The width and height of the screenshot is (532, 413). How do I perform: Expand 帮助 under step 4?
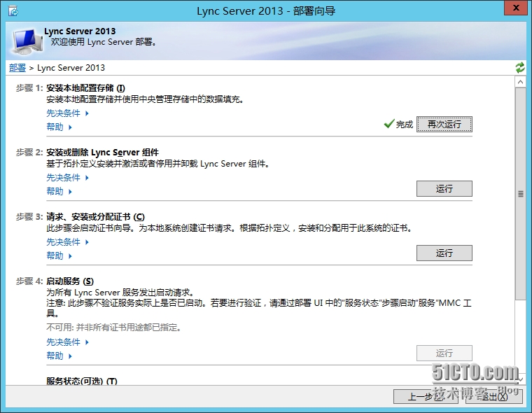click(x=59, y=356)
